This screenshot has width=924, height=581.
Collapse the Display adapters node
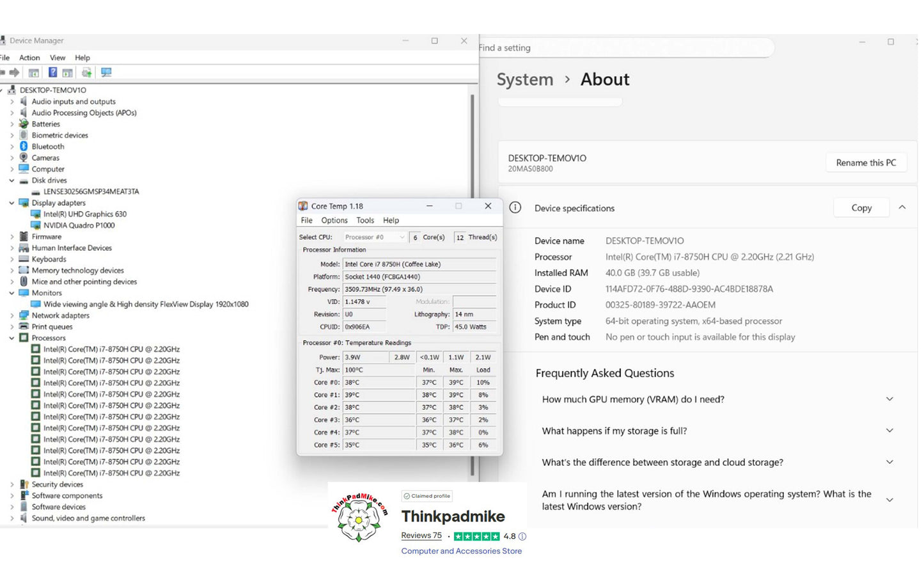coord(12,203)
